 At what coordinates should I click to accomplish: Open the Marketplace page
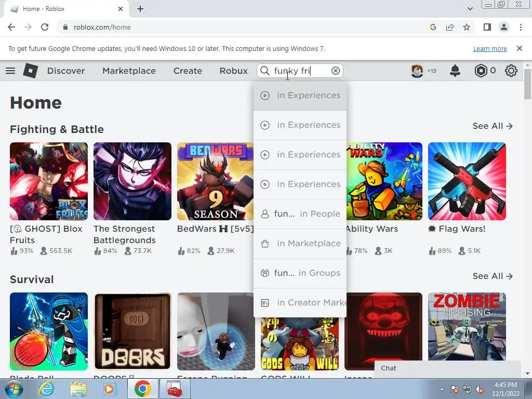[x=129, y=71]
